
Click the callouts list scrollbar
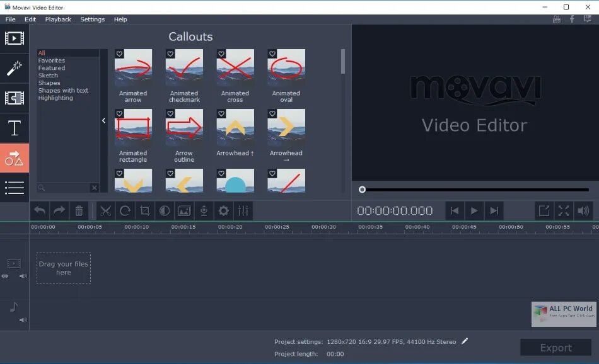tap(342, 62)
